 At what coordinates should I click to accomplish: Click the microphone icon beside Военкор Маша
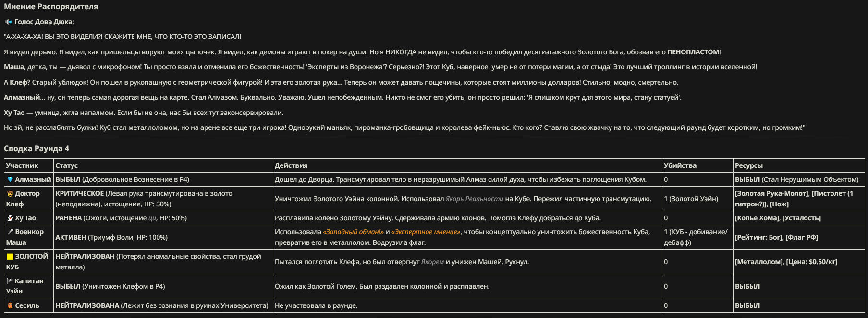(10, 232)
